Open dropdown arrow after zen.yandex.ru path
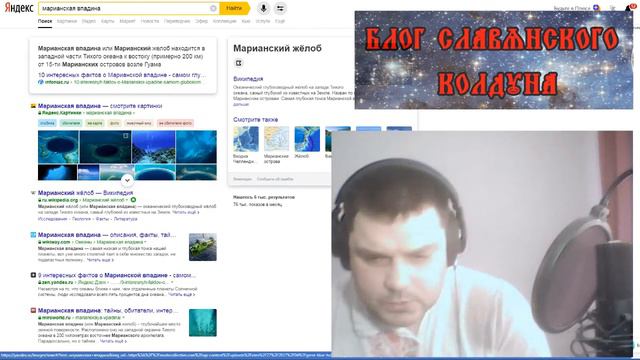 point(172,282)
